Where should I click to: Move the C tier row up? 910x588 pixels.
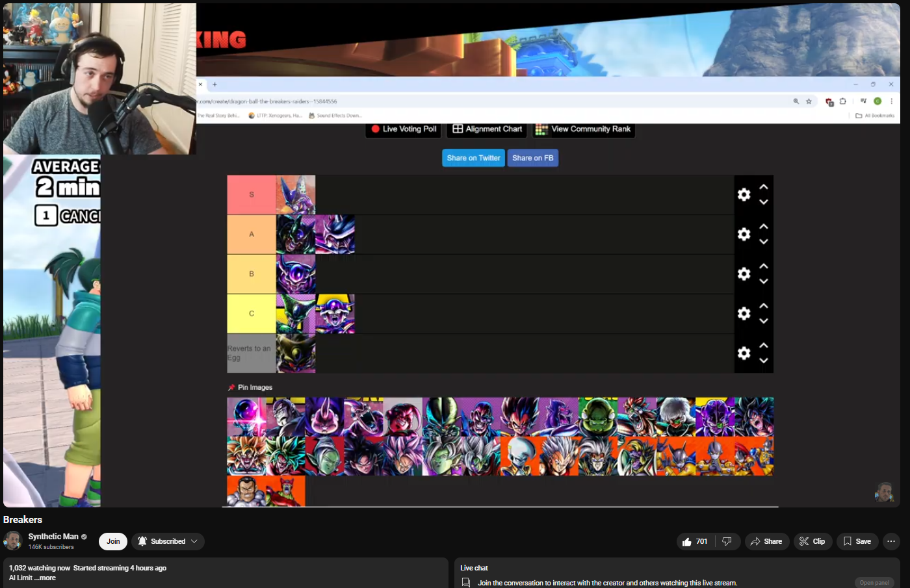[x=764, y=306]
